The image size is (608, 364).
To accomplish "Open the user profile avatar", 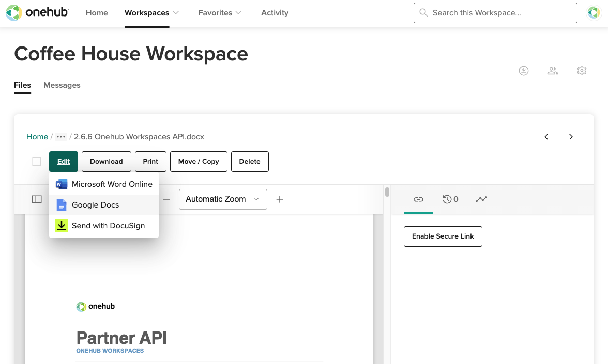I will (x=594, y=13).
